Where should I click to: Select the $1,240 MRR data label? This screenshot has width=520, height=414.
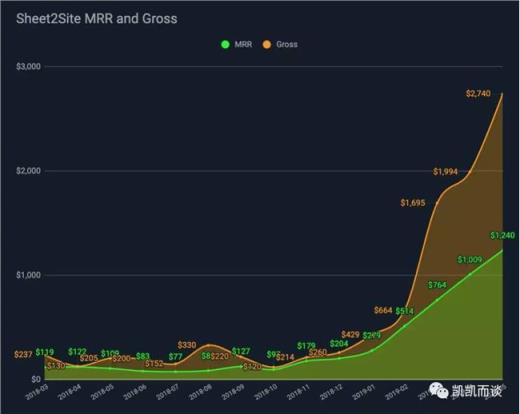tap(502, 235)
